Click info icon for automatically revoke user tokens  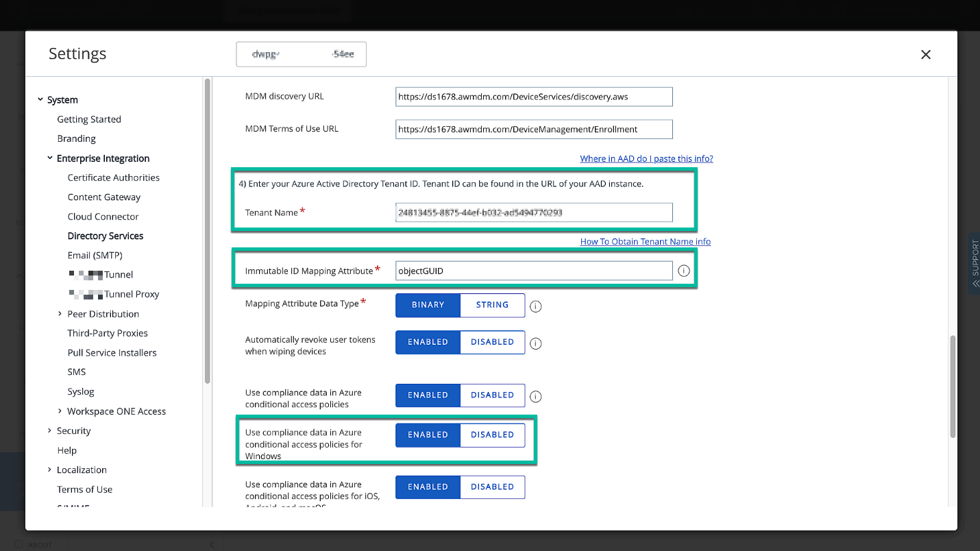point(536,343)
